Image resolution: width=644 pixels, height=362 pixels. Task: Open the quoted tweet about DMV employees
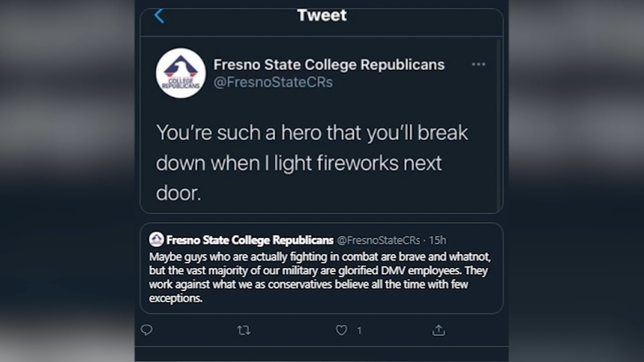tap(321, 269)
